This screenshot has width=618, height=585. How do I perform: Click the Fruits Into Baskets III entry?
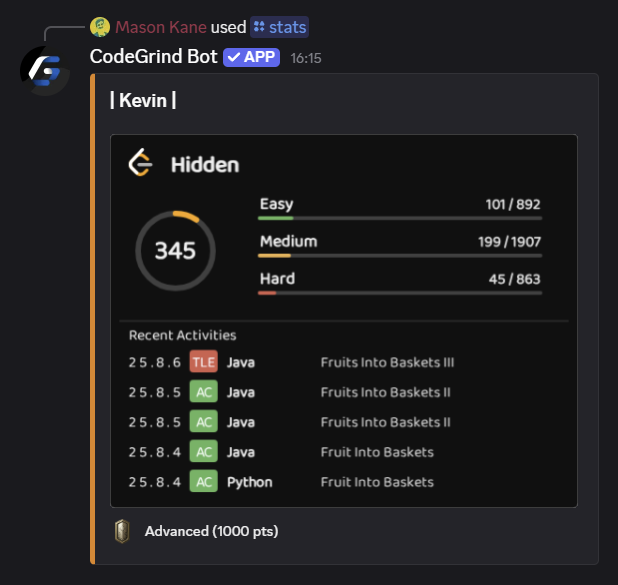[x=388, y=362]
